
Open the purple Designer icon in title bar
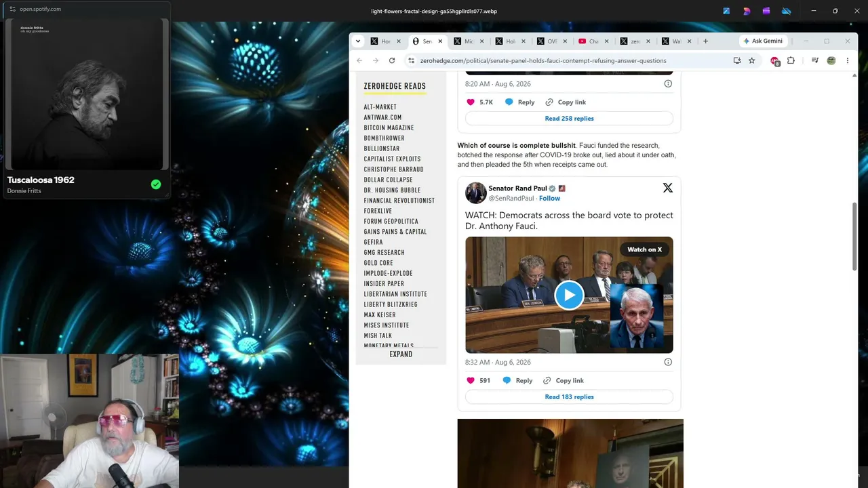click(747, 11)
